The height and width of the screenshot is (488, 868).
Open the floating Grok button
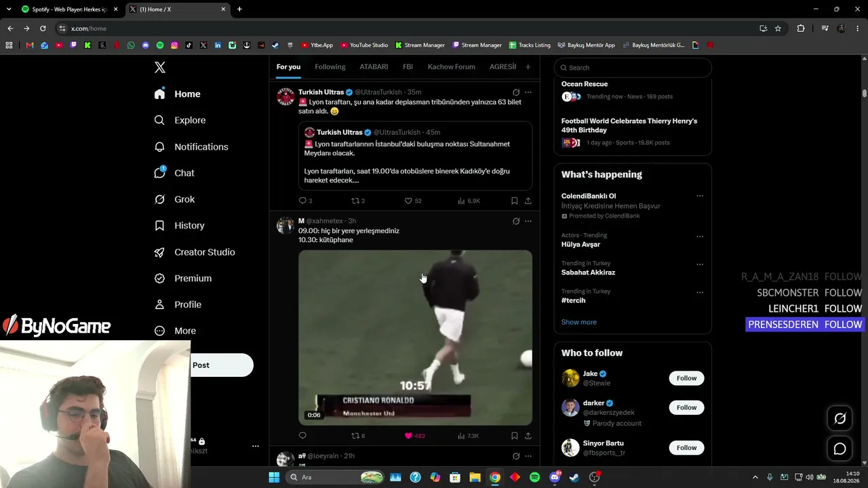[840, 419]
